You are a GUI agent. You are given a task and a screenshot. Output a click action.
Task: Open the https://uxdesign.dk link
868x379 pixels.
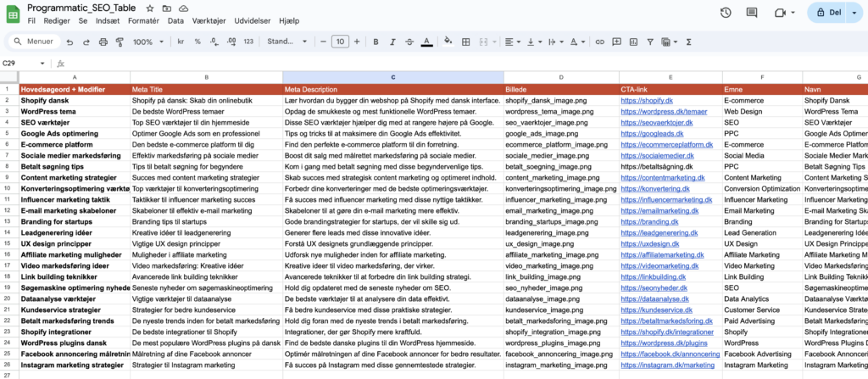(650, 244)
